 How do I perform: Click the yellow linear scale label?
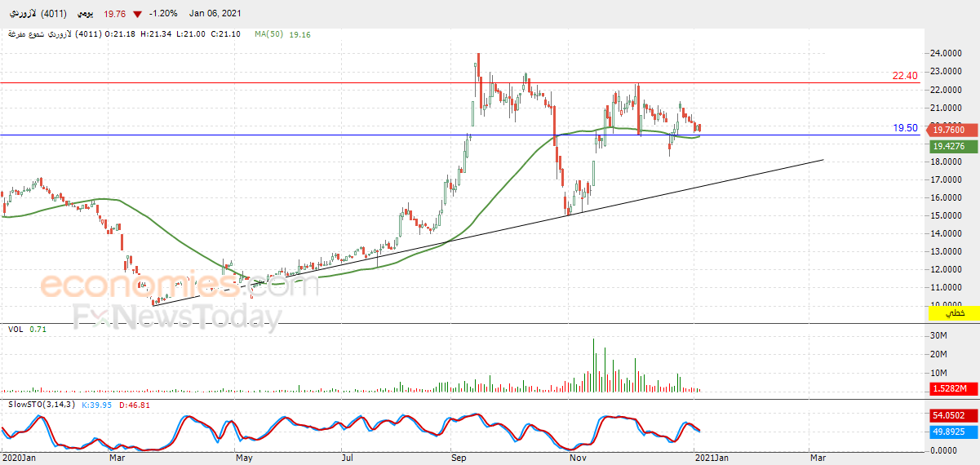click(x=953, y=313)
